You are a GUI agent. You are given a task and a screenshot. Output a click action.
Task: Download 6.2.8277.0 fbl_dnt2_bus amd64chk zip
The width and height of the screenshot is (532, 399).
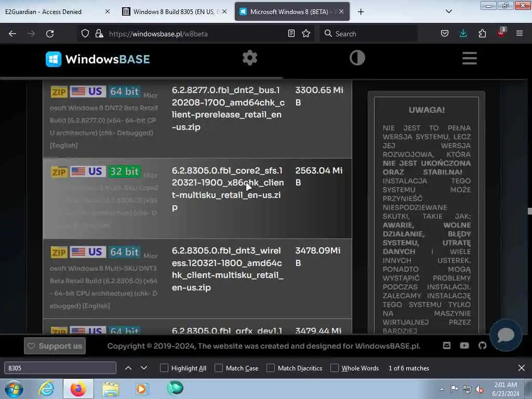pyautogui.click(x=228, y=109)
